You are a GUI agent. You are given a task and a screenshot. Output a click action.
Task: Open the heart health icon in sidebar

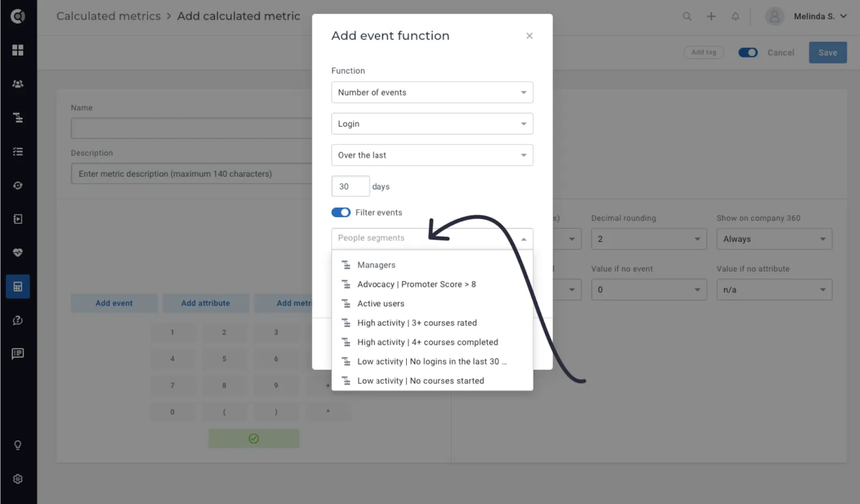(18, 253)
